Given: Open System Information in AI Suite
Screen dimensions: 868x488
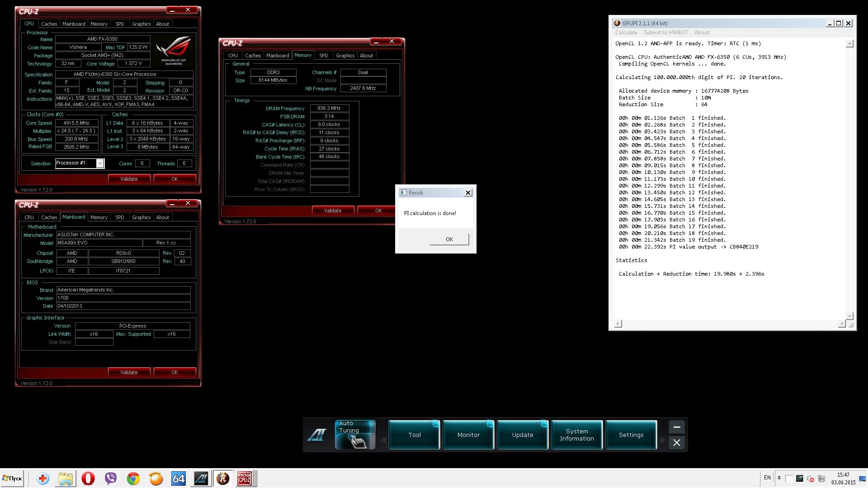Looking at the screenshot, I should [x=577, y=435].
